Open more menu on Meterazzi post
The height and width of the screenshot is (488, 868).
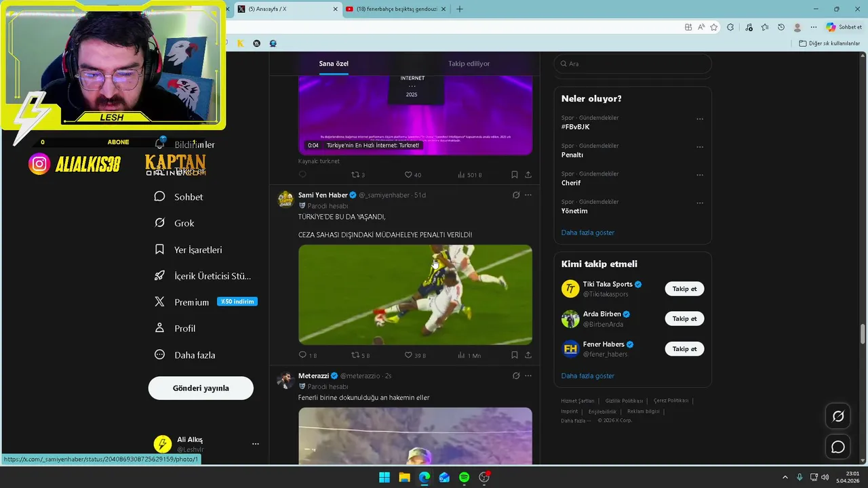pos(528,375)
